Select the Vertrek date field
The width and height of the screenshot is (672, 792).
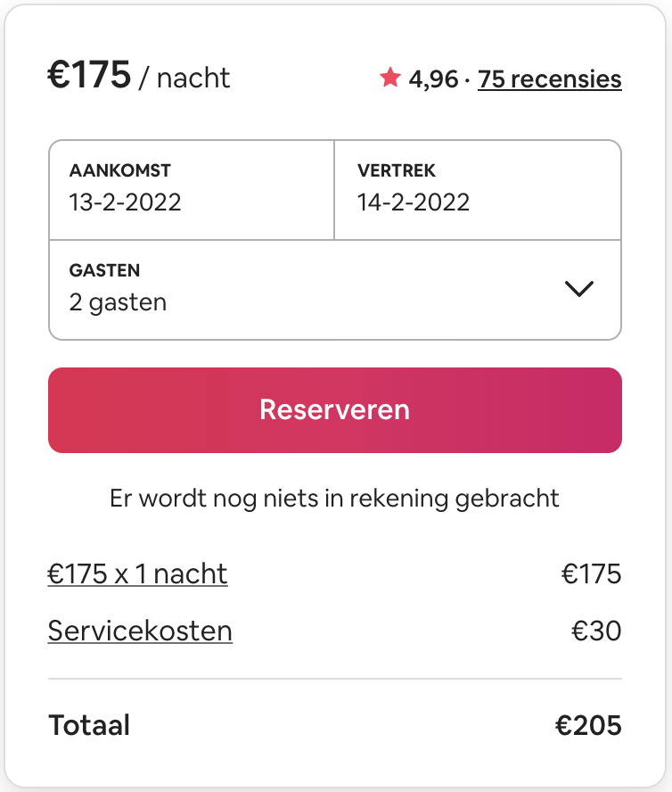point(478,190)
